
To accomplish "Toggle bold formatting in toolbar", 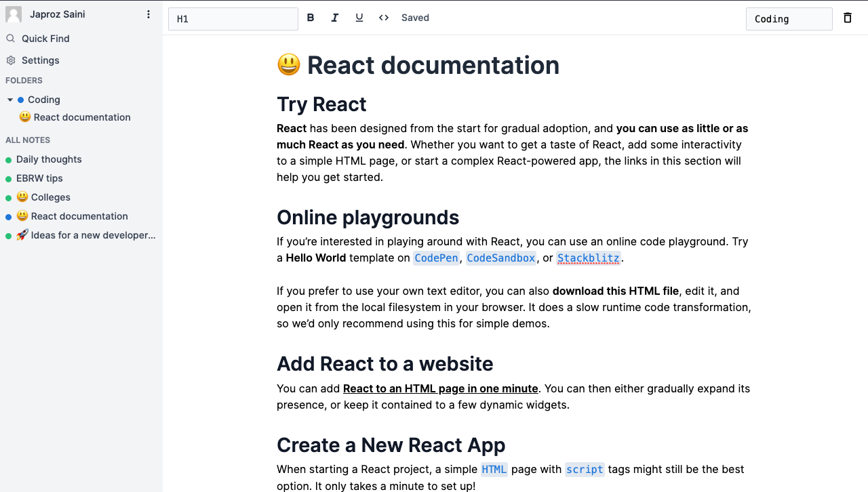I will click(x=311, y=18).
